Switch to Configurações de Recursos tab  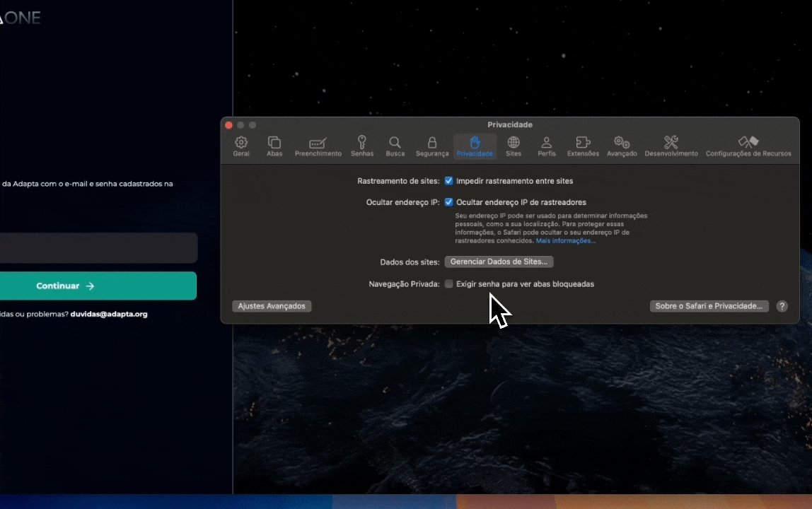[x=748, y=146]
